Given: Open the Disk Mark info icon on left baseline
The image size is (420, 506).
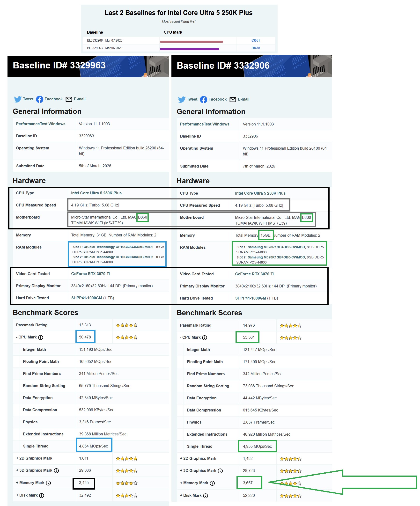Looking at the screenshot, I should pos(42,495).
